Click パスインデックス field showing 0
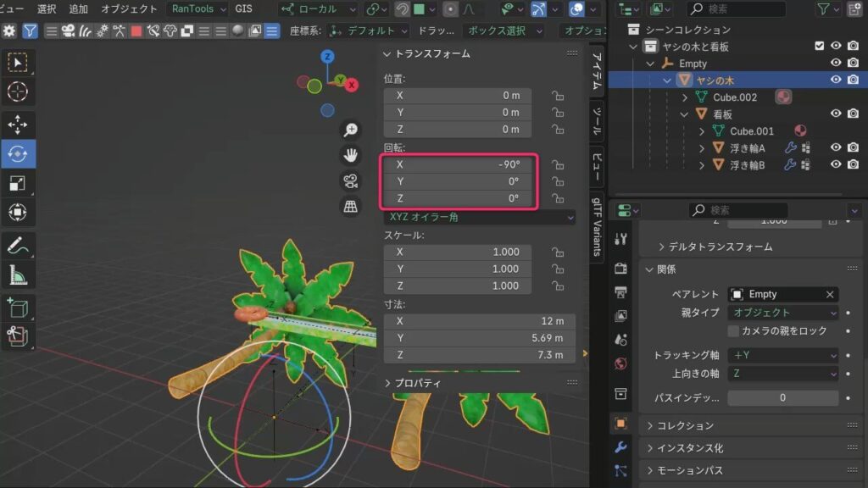 pos(782,398)
